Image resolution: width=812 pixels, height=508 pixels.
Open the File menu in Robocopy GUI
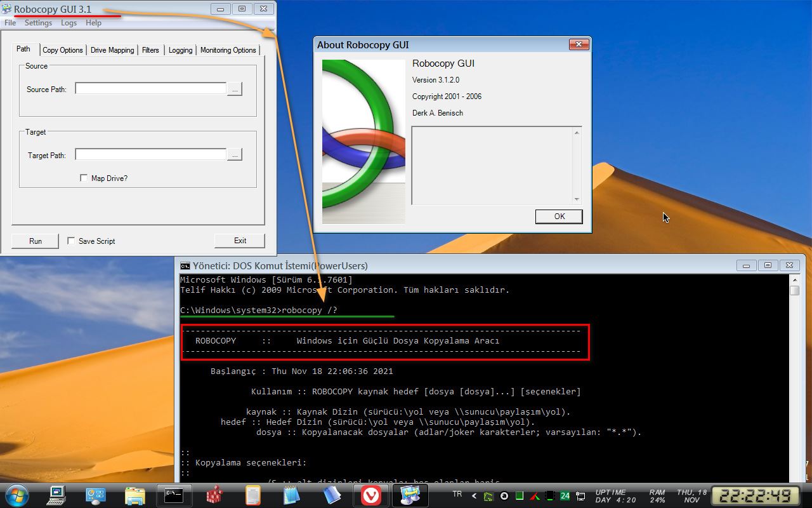coord(10,23)
